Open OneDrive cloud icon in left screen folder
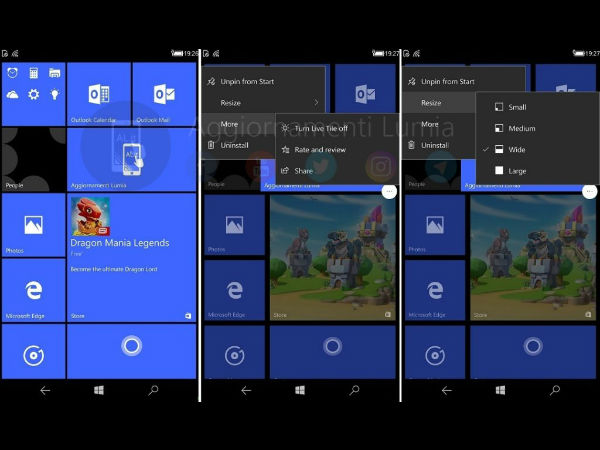Screen dimensions: 600x450 pyautogui.click(x=13, y=94)
